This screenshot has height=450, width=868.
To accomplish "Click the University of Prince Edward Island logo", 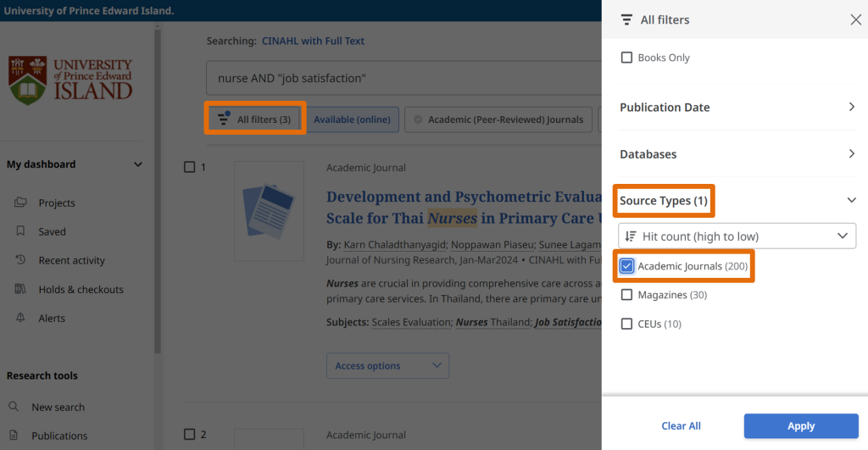I will tap(70, 80).
